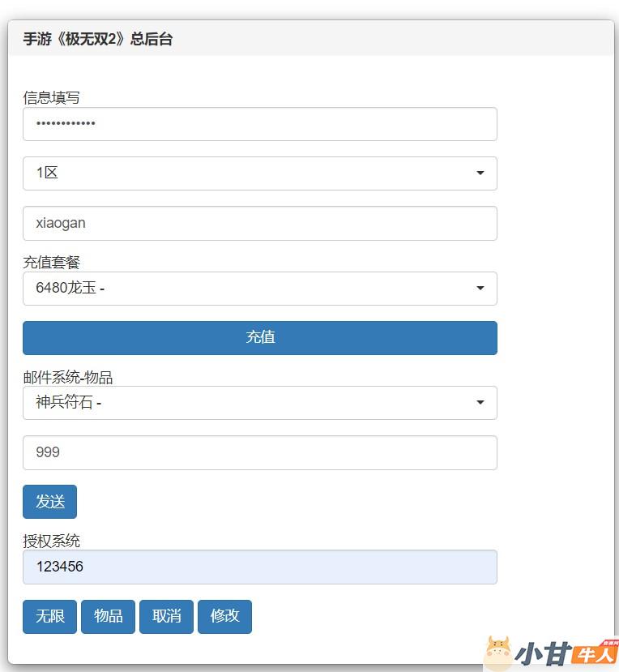This screenshot has height=672, width=619.
Task: Expand the 6480龙玉 recharge package dropdown
Action: 259,289
